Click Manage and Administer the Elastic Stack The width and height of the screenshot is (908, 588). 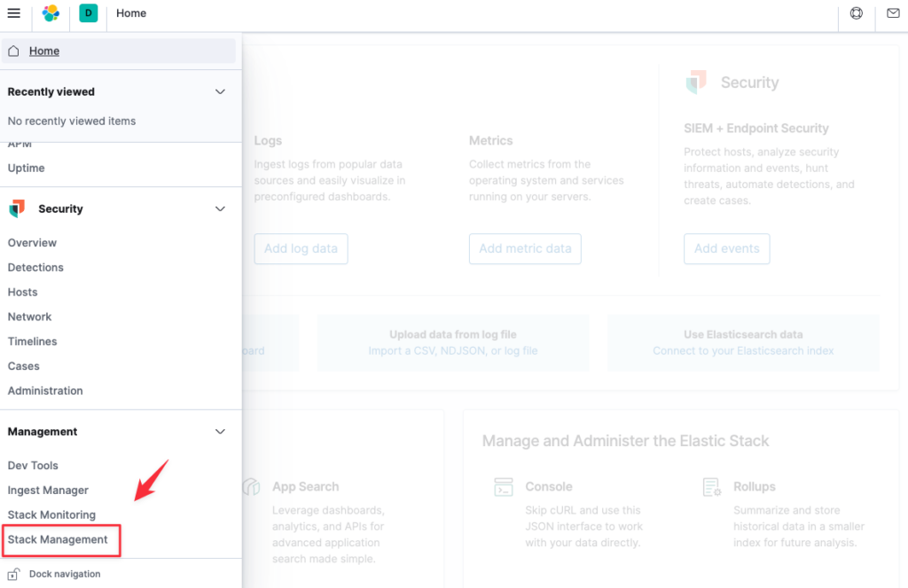626,441
